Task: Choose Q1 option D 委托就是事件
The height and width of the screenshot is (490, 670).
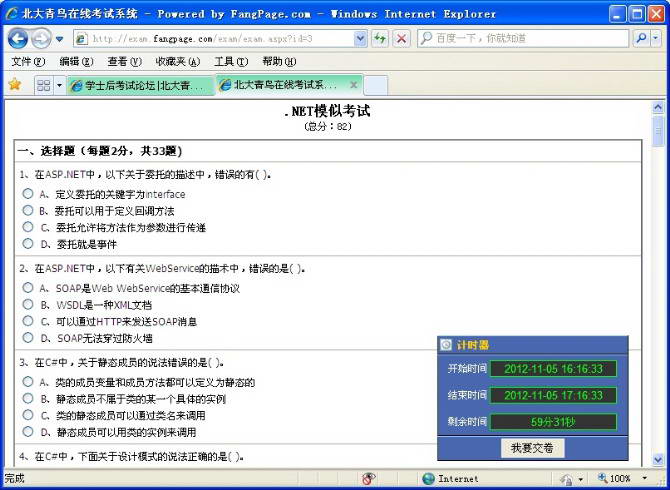Action: coord(28,244)
